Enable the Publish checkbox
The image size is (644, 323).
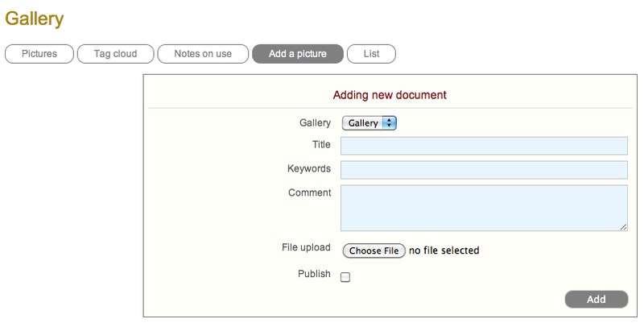345,277
